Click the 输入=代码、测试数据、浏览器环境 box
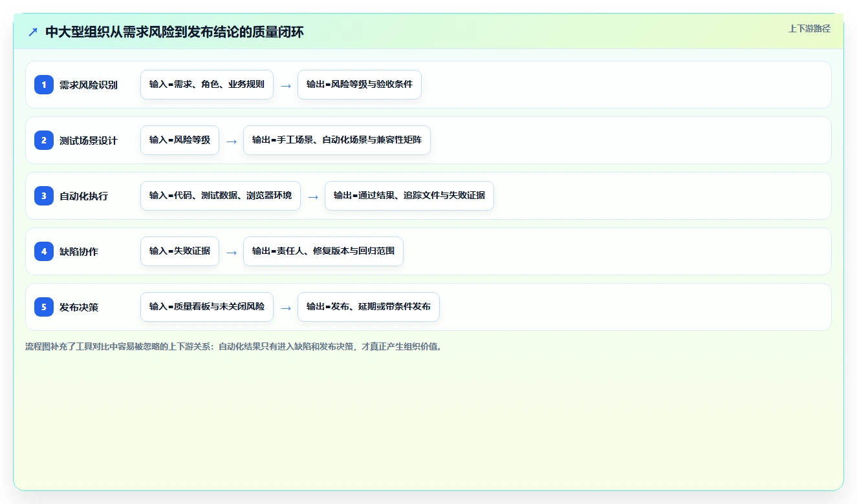 (x=221, y=196)
